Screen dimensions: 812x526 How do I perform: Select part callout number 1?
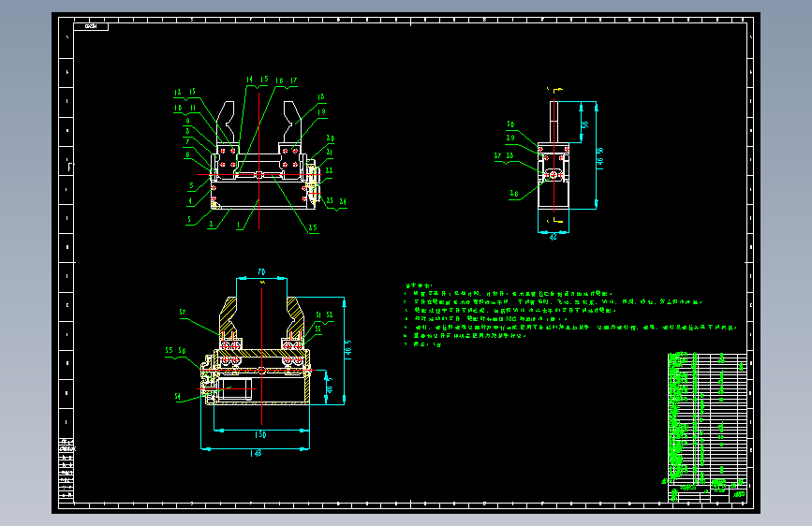239,225
